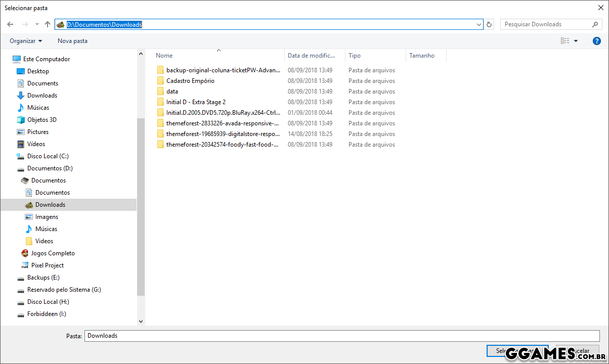Image resolution: width=609 pixels, height=364 pixels.
Task: Click the search magnifier icon
Action: (x=595, y=24)
